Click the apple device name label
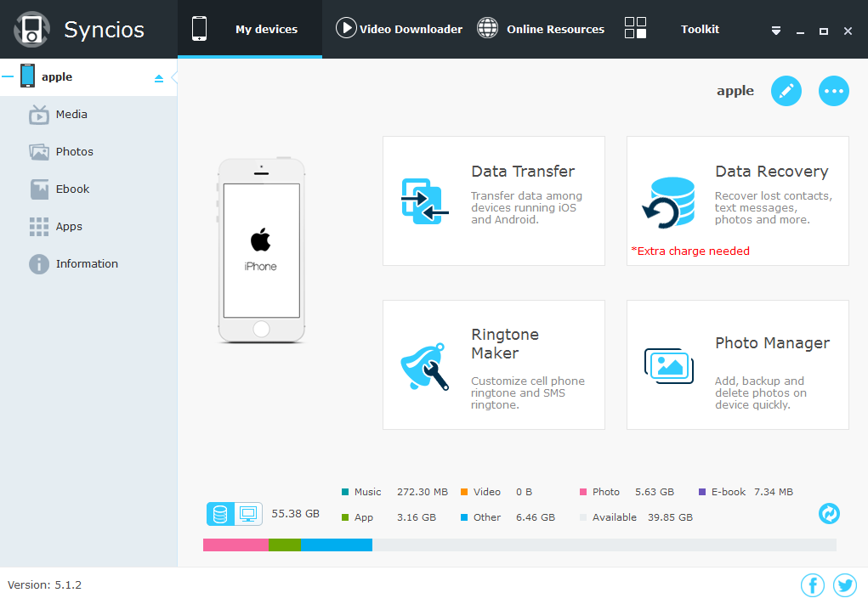This screenshot has height=604, width=868. coord(735,91)
